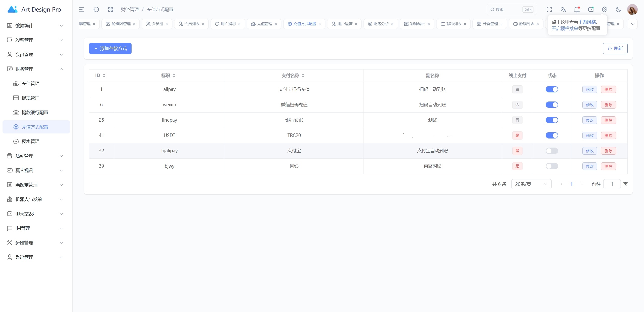Focus the 前往 page number input
The image size is (644, 312).
(x=612, y=184)
